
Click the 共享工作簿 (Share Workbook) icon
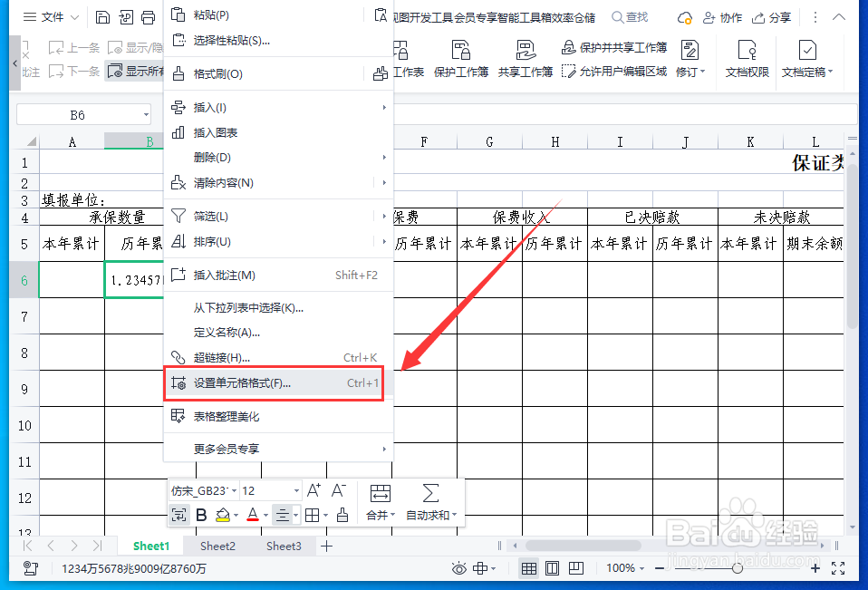click(x=526, y=54)
